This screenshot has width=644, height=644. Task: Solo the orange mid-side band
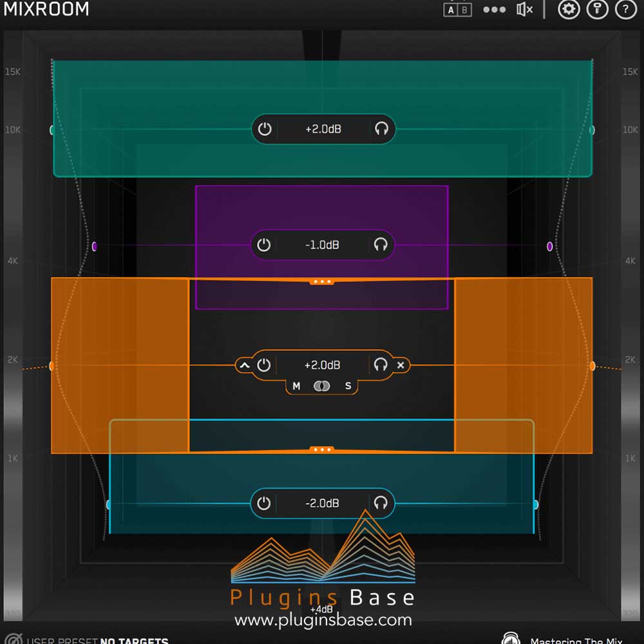381,365
